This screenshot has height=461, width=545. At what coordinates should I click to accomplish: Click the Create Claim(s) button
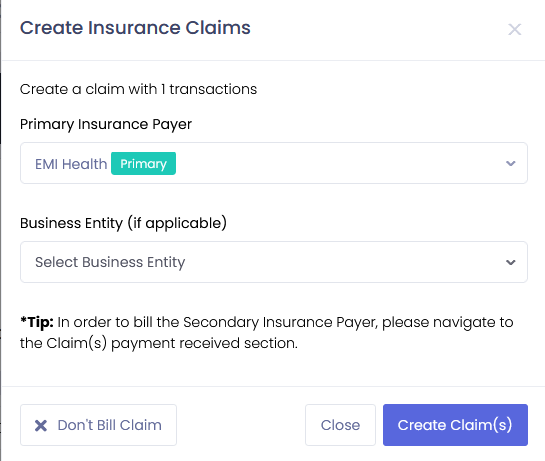(x=455, y=425)
